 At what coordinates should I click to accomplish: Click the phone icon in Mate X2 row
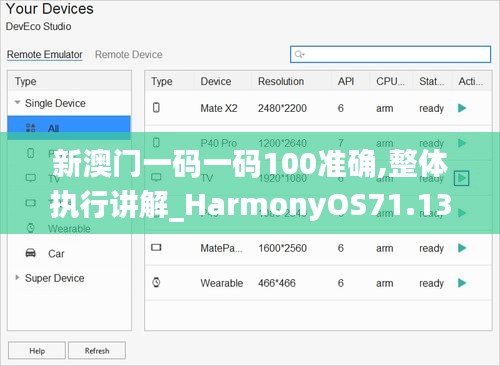(156, 108)
